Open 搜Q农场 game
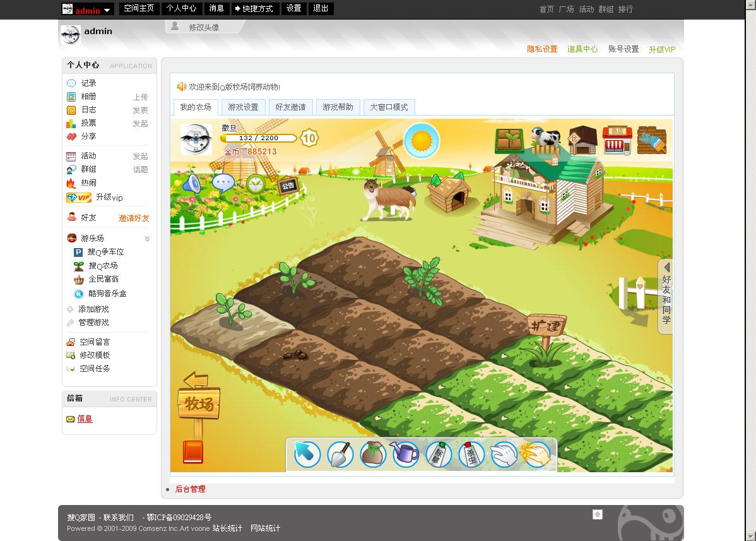 pyautogui.click(x=103, y=266)
